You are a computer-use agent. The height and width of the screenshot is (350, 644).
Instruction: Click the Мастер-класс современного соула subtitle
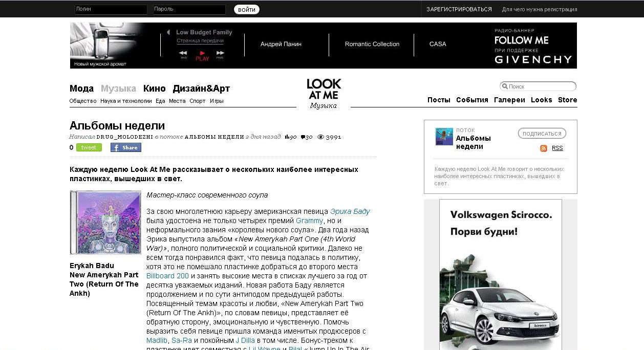coord(207,195)
